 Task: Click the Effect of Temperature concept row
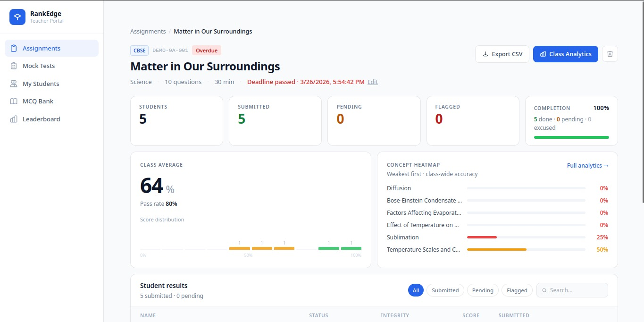[x=497, y=225]
